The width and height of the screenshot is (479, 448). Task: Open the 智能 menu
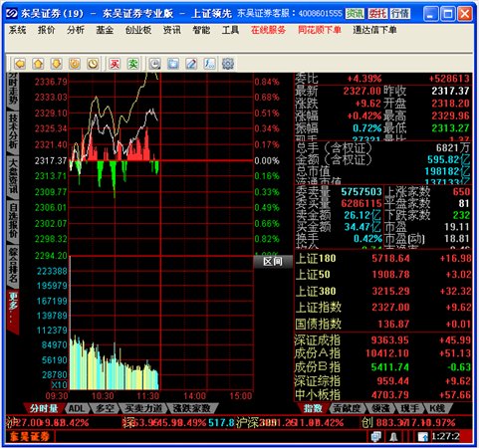[201, 30]
